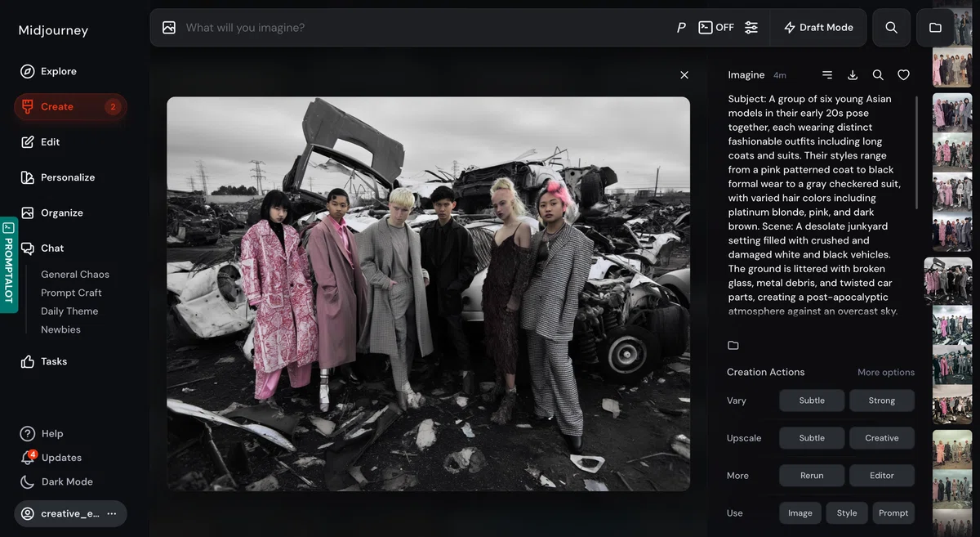Open the Editor button
The image size is (980, 537).
pyautogui.click(x=882, y=476)
